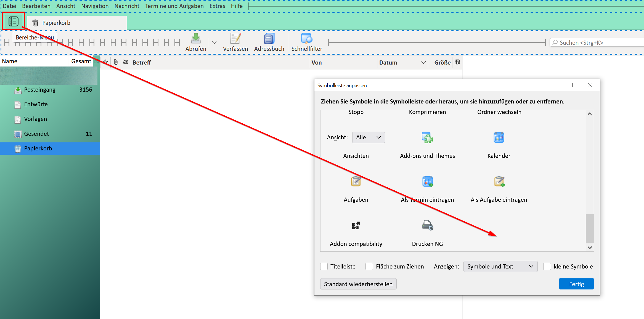The height and width of the screenshot is (319, 644).
Task: Open the Anzeigen Symbole und Text dropdown
Action: coord(500,267)
